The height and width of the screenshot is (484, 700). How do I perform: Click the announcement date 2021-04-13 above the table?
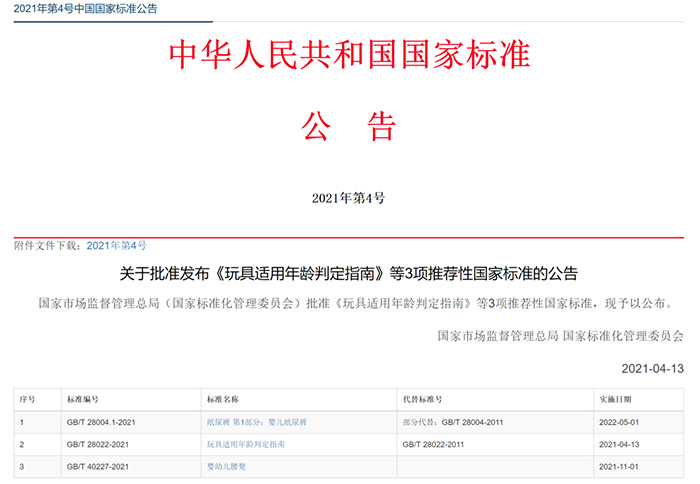(653, 366)
